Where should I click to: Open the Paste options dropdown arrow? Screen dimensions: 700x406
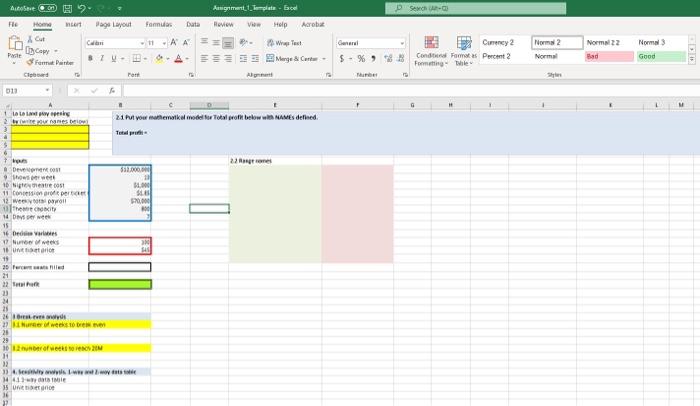(14, 63)
